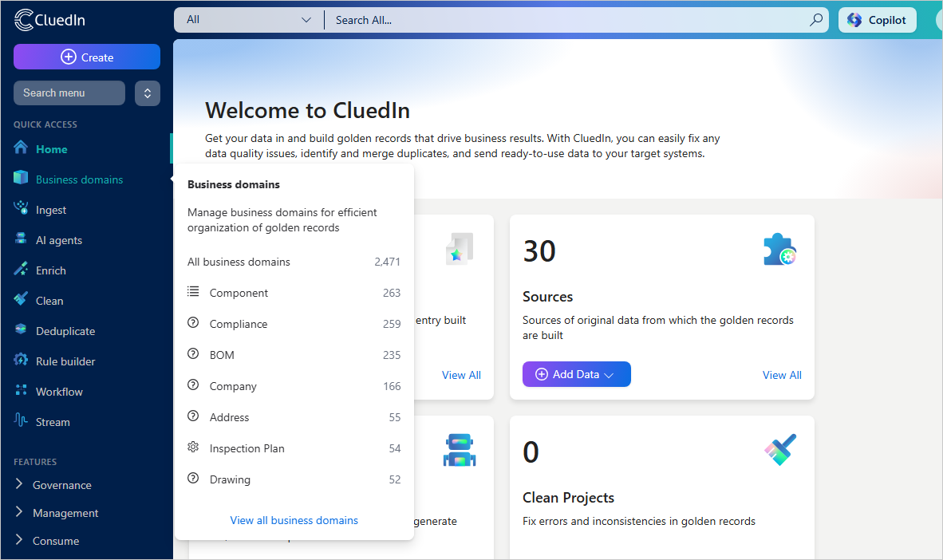Select All business domains row
The width and height of the screenshot is (943, 560).
click(294, 262)
